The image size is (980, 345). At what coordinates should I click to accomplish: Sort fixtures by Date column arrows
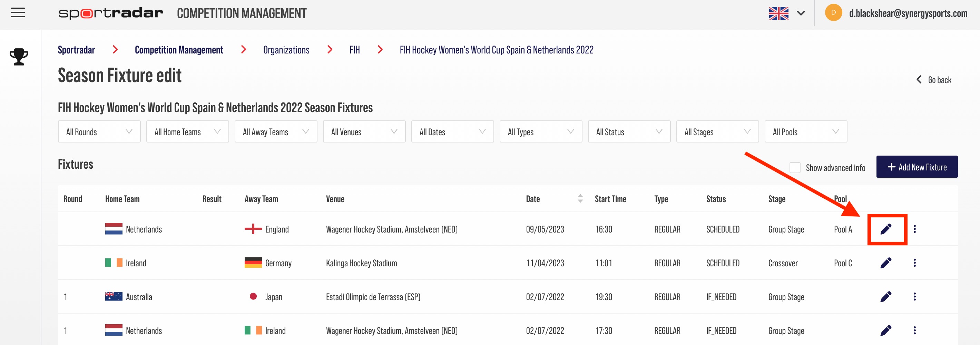coord(580,199)
